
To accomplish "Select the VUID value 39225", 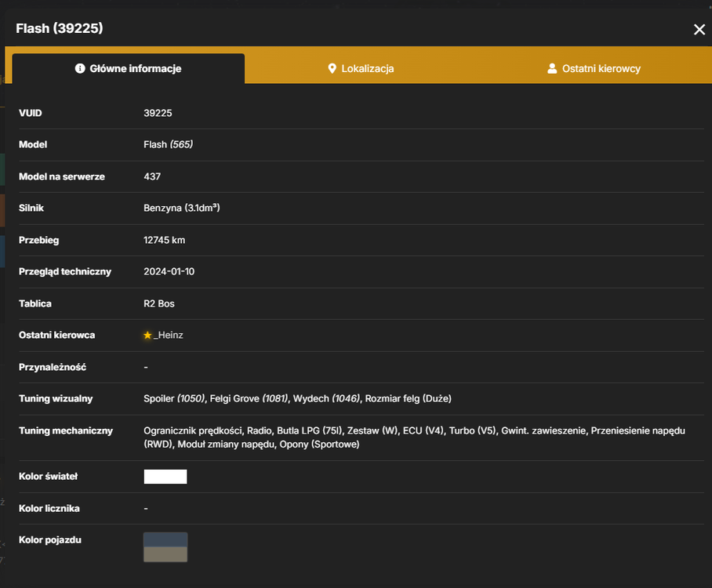I will click(x=158, y=113).
